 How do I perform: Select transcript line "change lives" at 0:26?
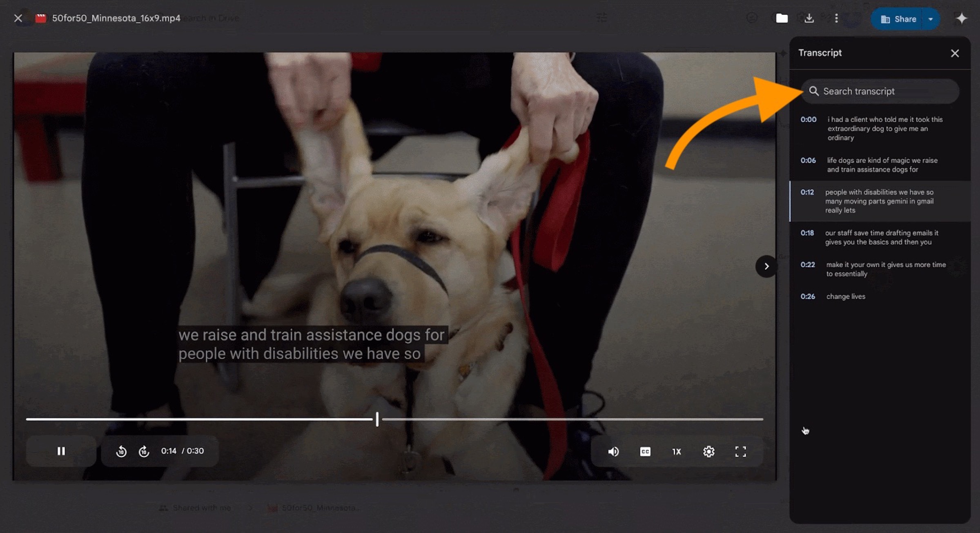[845, 297]
